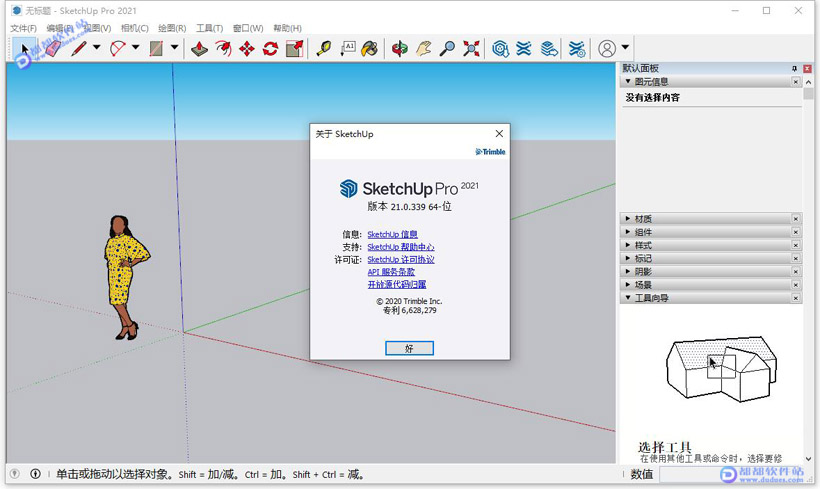Open 3D Warehouse from toolbar

tap(500, 49)
